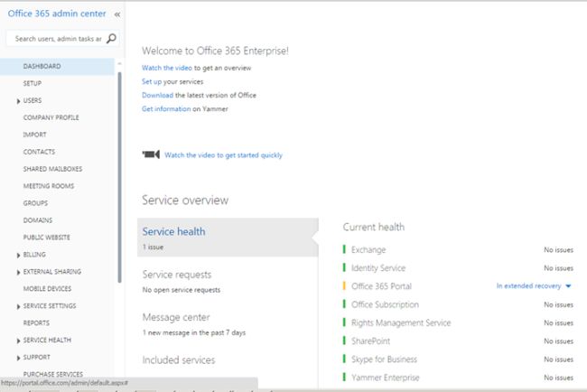The image size is (587, 392).
Task: Click the 1 issue text
Action: click(153, 247)
